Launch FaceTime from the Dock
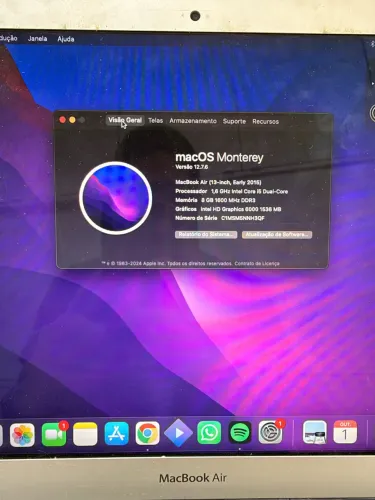This screenshot has height=500, width=375. point(54,434)
